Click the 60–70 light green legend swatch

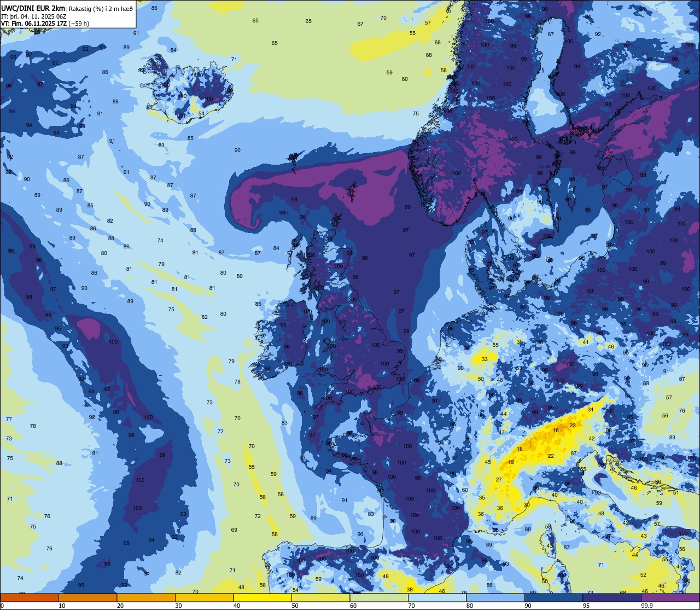[379, 597]
